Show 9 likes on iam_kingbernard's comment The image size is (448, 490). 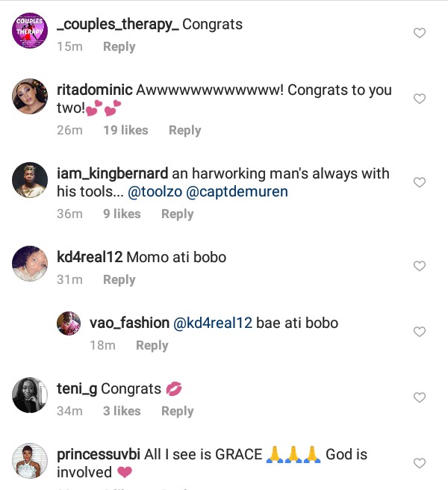tap(122, 214)
